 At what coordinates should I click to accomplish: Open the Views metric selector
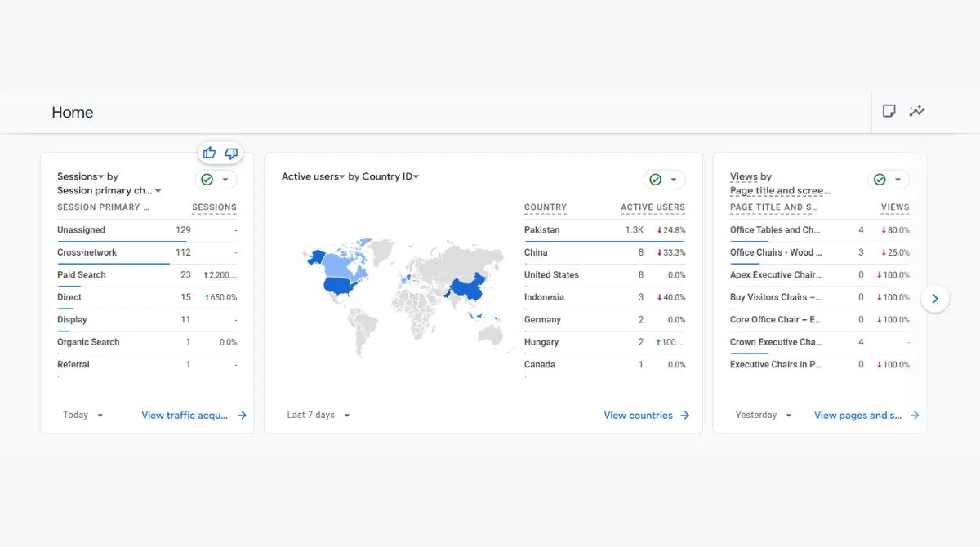pyautogui.click(x=744, y=176)
